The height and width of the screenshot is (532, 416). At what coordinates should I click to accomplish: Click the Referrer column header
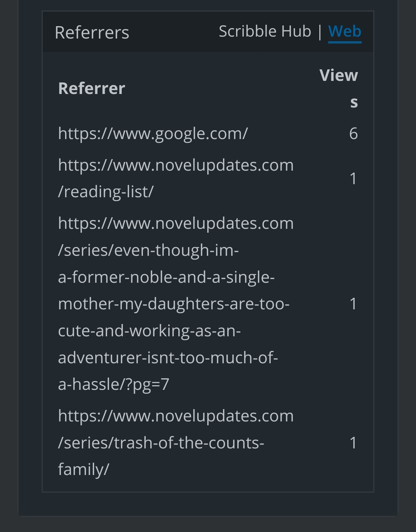click(92, 88)
